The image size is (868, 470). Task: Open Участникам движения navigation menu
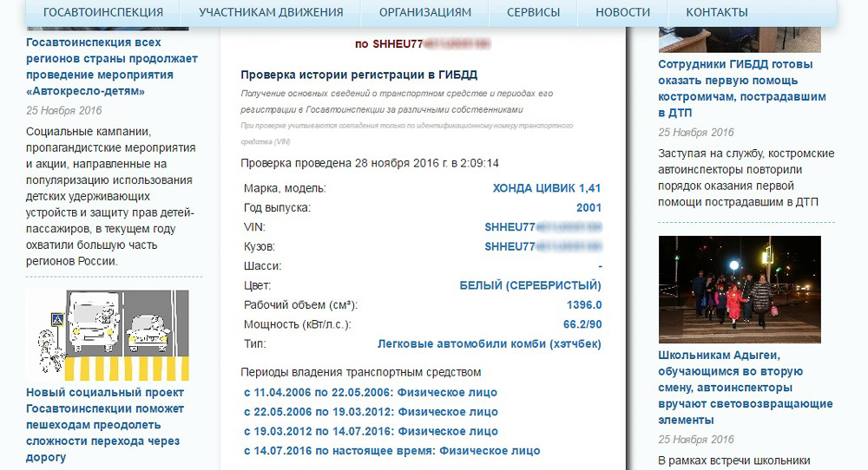pos(271,12)
